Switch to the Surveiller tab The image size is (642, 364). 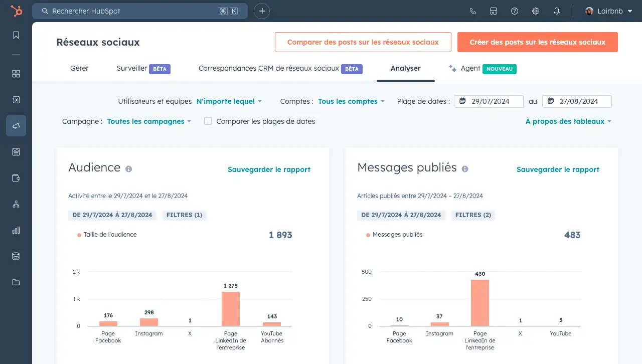132,68
